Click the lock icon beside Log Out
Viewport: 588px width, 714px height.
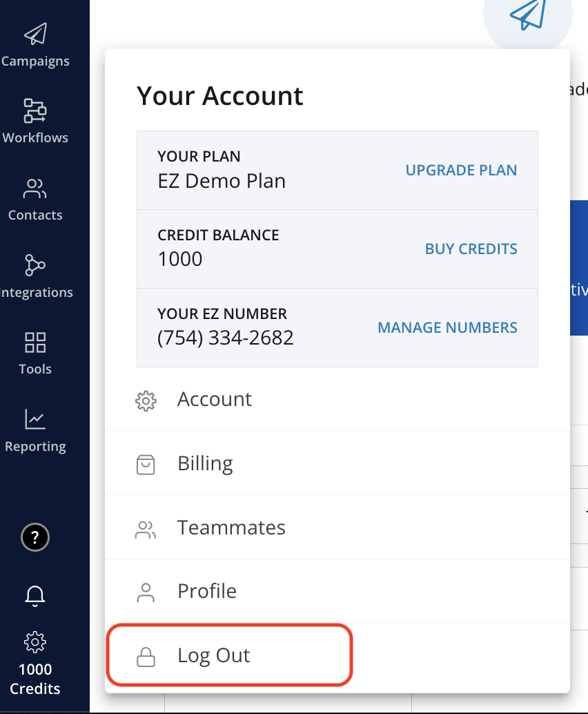[146, 657]
